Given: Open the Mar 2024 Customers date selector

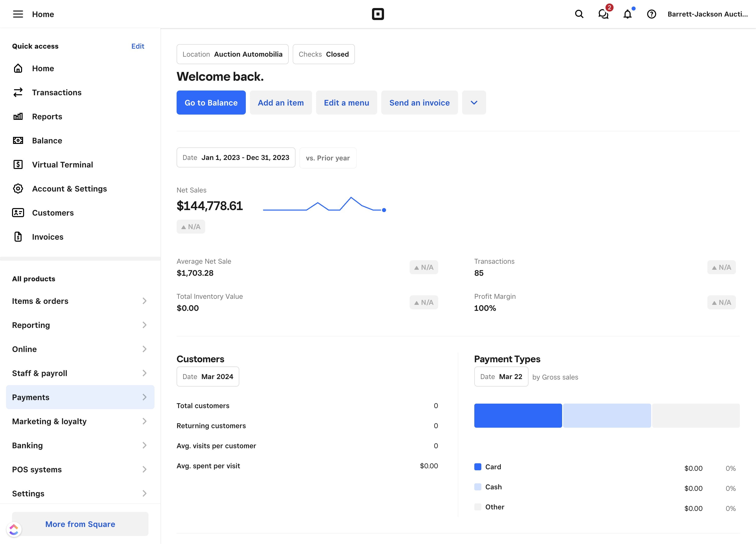Looking at the screenshot, I should (208, 377).
